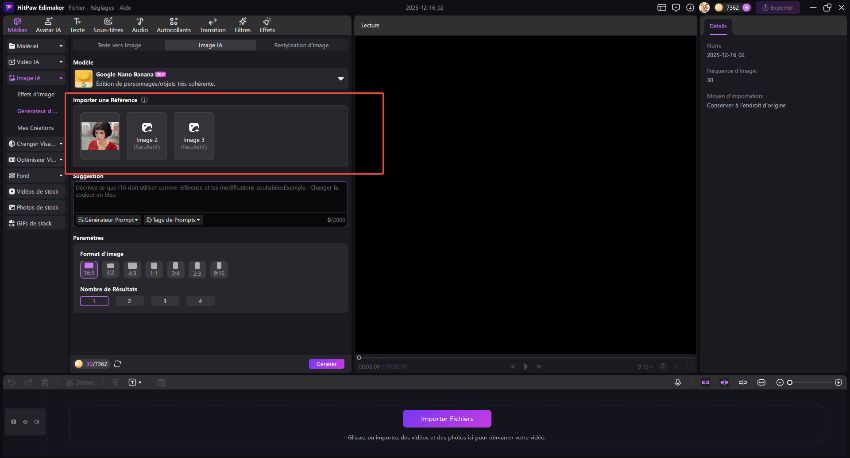Screen dimensions: 850x458
Task: Click the Générer button
Action: pyautogui.click(x=326, y=364)
